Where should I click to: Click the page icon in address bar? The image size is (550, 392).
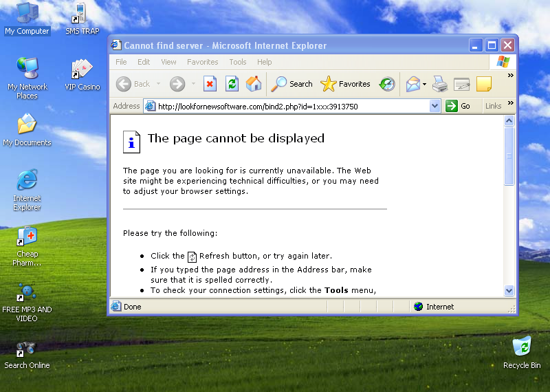[150, 106]
